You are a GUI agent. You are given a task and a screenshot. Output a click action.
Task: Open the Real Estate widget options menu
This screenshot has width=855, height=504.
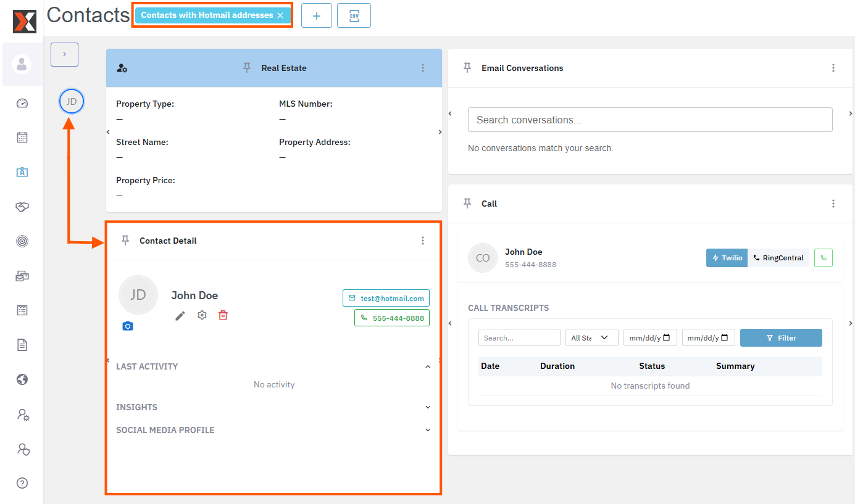click(x=423, y=68)
